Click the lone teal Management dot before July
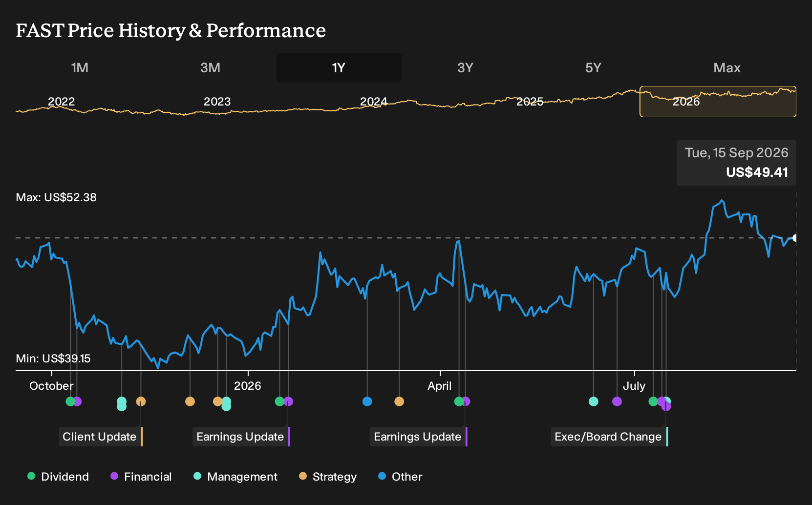The width and height of the screenshot is (812, 505). coord(594,401)
